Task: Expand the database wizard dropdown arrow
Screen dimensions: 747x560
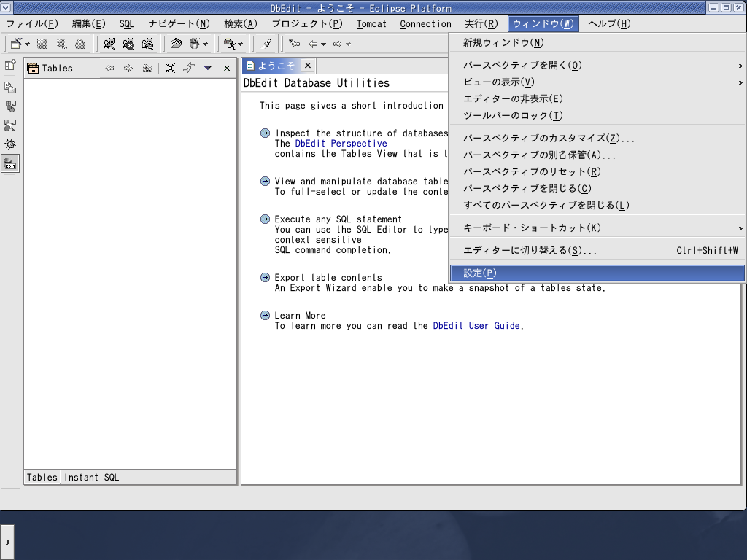Action: click(x=205, y=44)
